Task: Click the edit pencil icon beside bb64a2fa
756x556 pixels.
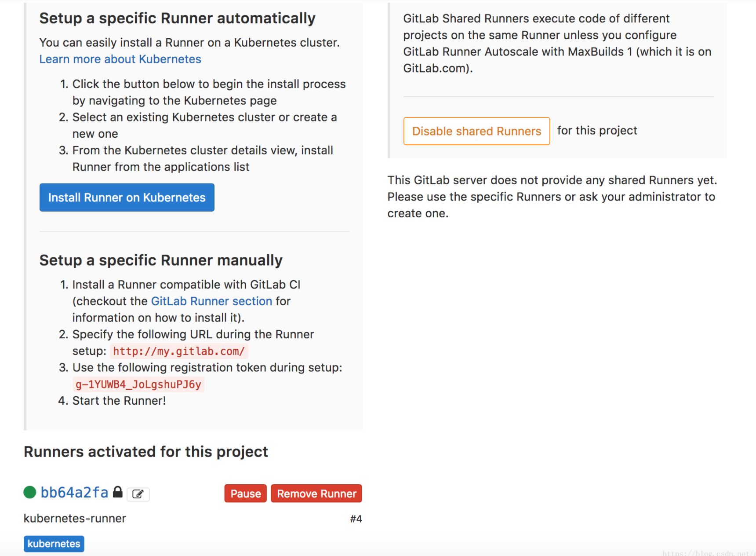Action: coord(138,494)
